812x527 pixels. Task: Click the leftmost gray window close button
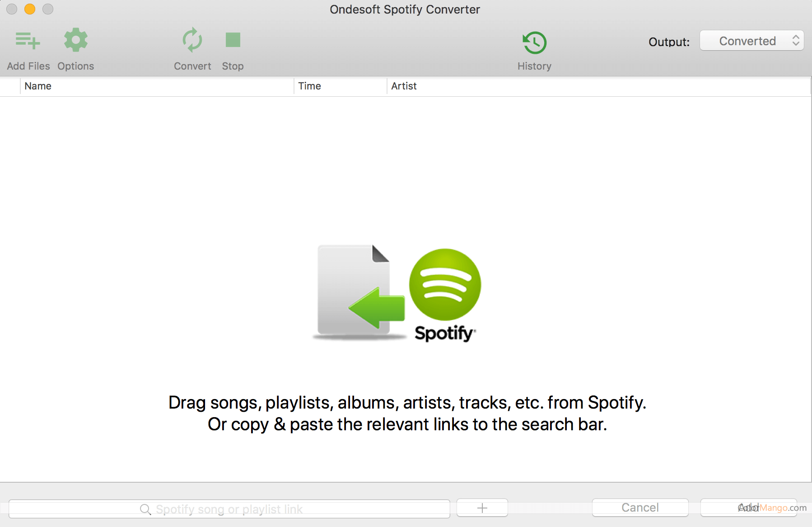(x=12, y=9)
